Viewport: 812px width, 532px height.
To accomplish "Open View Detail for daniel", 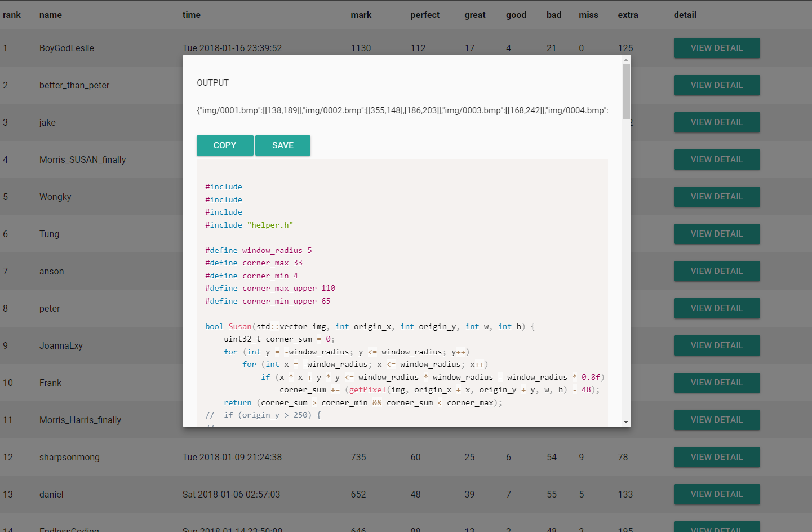I will tap(716, 494).
